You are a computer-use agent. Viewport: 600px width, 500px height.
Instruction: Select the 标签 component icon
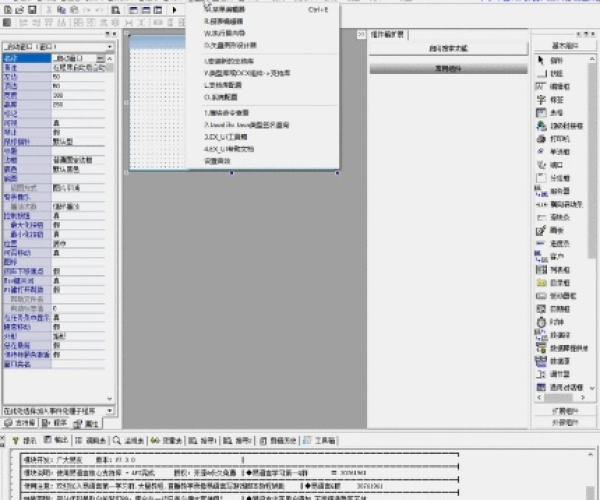541,100
